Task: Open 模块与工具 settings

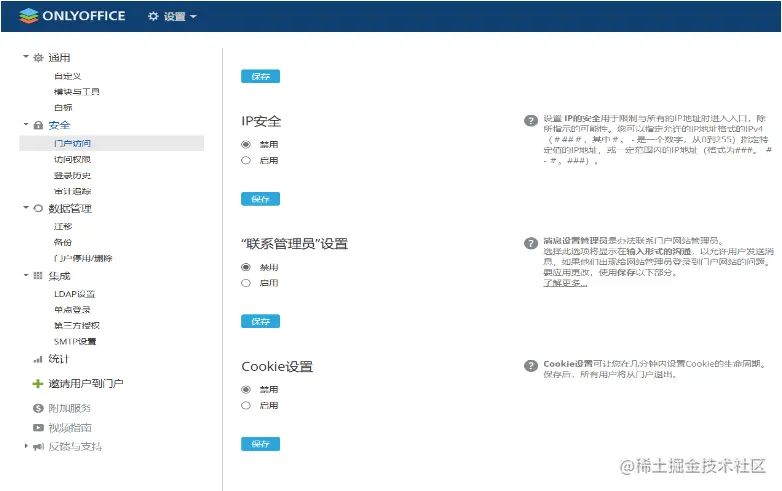Action: tap(76, 92)
